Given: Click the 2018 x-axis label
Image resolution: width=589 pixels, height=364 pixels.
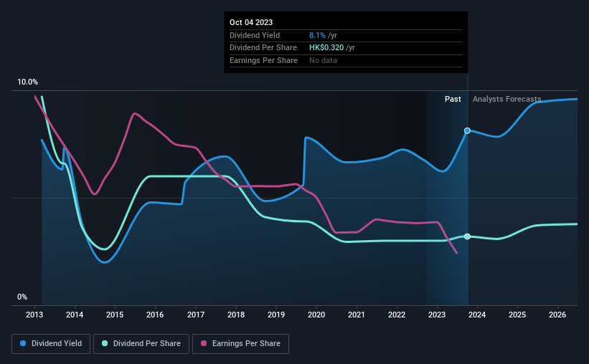Looking at the screenshot, I should 236,315.
